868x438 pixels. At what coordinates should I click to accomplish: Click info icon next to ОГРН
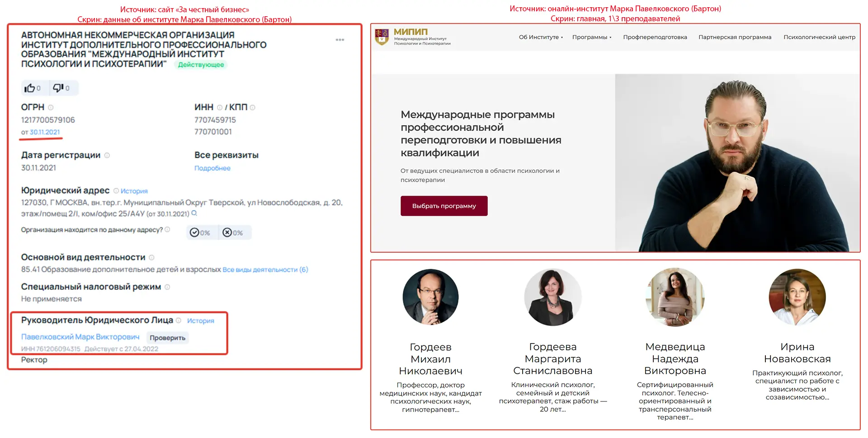point(51,108)
